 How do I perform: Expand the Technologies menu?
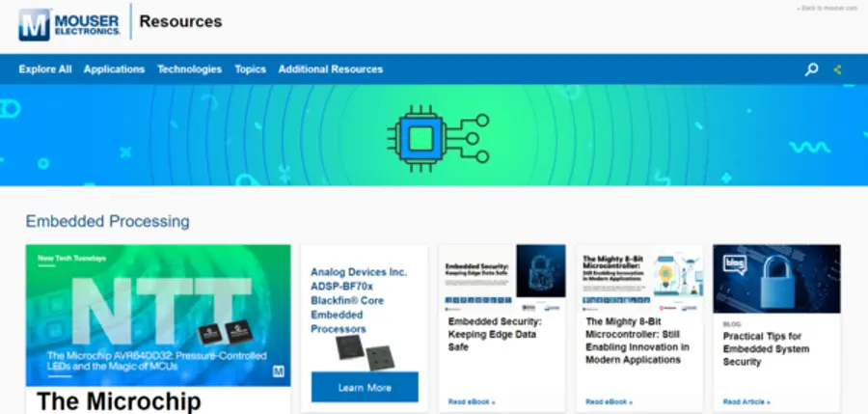[189, 69]
